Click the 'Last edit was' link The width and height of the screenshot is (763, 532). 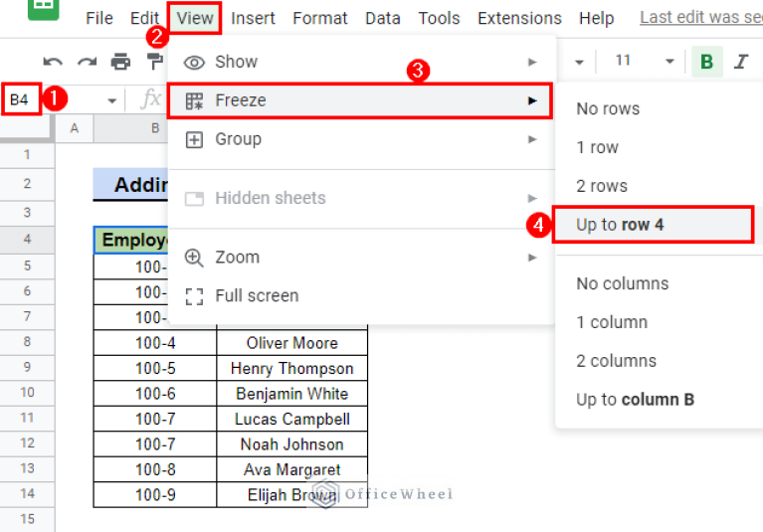(700, 18)
